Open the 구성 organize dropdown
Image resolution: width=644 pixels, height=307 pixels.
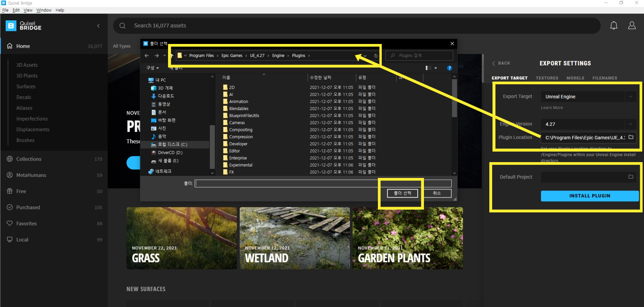(x=153, y=68)
